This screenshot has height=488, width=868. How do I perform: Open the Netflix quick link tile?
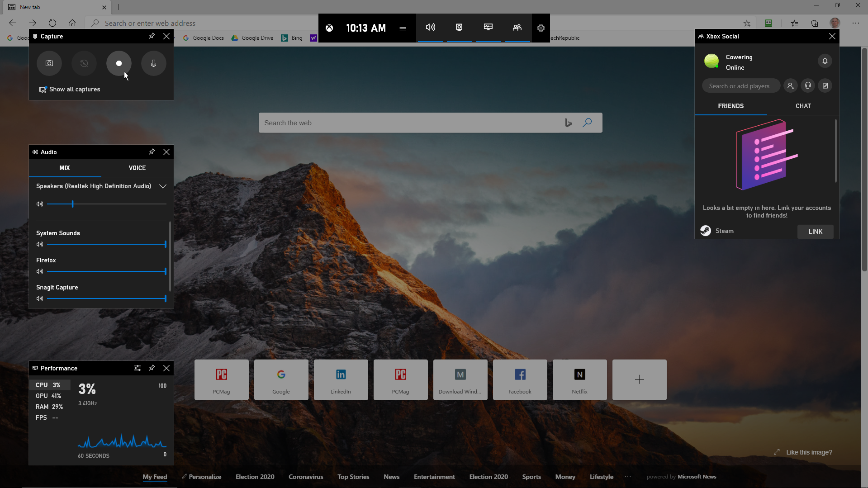click(x=579, y=380)
